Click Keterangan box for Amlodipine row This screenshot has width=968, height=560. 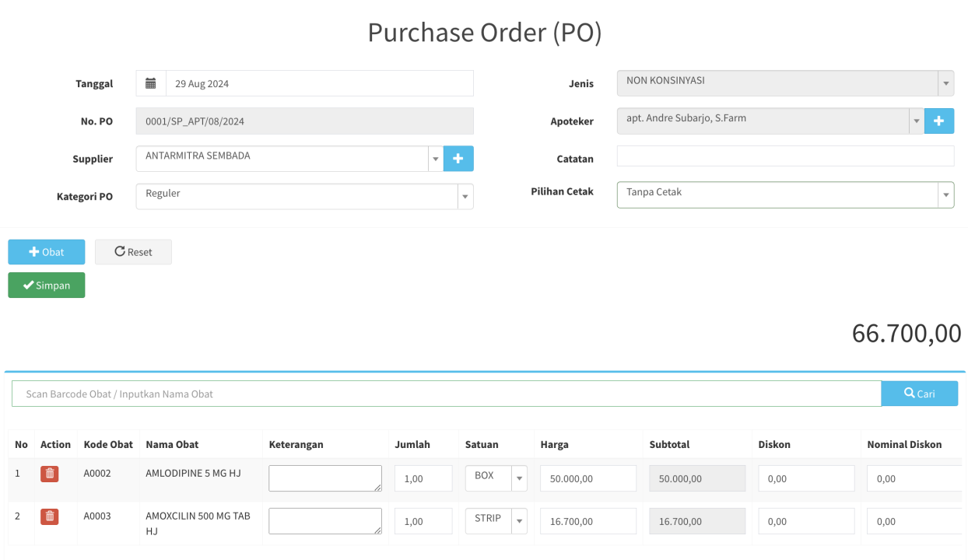click(x=325, y=478)
